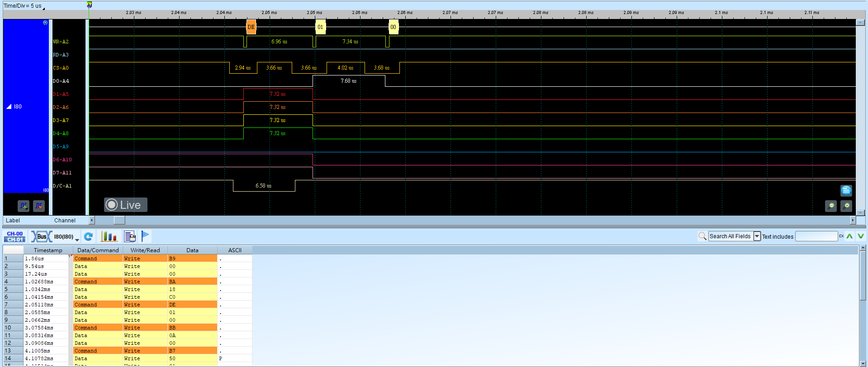Click the Channel column header label
The height and width of the screenshot is (367, 868).
click(65, 221)
